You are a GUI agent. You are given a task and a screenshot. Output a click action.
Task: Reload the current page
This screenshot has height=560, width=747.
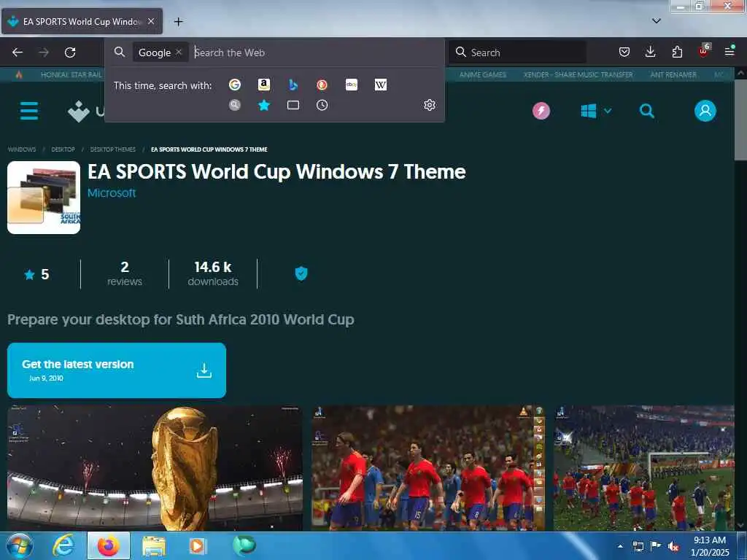pyautogui.click(x=70, y=52)
